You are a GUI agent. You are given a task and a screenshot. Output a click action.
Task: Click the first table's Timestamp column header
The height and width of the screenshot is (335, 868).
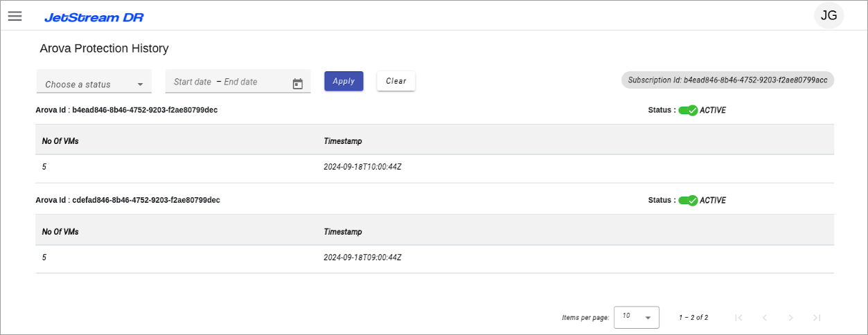(x=343, y=141)
